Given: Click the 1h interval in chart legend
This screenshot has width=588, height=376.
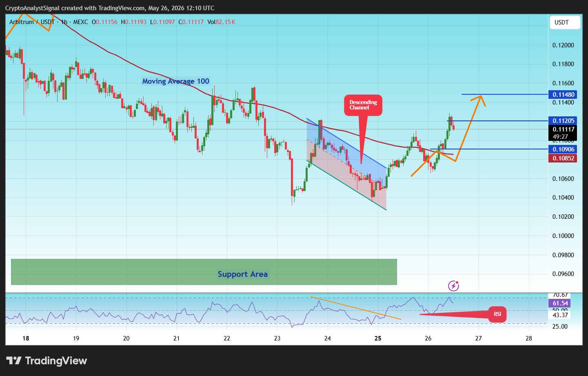Looking at the screenshot, I should [64, 22].
